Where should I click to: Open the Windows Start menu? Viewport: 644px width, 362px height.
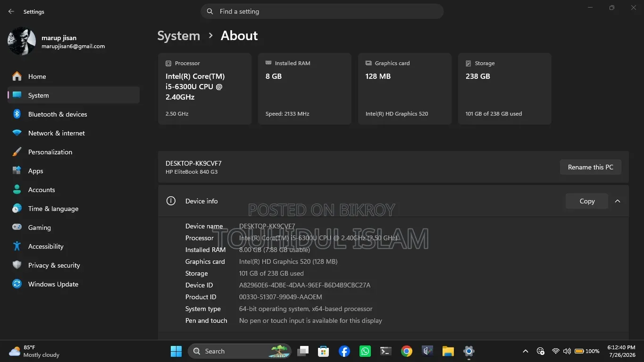(176, 351)
